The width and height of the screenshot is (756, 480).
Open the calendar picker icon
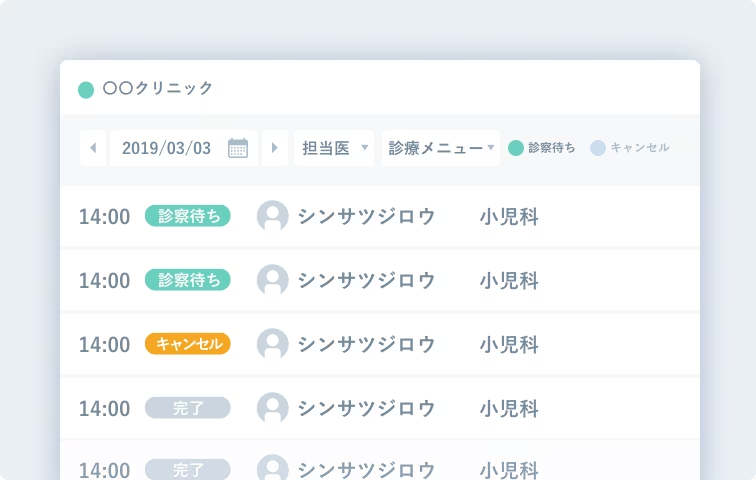[238, 148]
